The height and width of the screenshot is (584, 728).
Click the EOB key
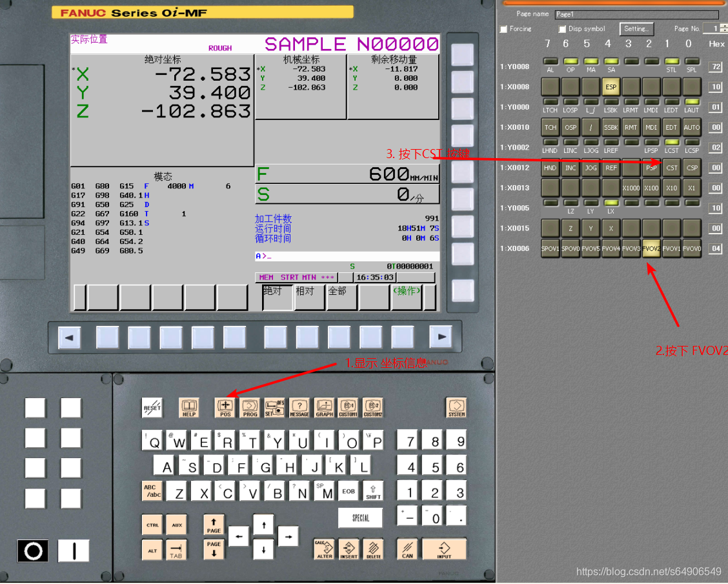pyautogui.click(x=349, y=491)
